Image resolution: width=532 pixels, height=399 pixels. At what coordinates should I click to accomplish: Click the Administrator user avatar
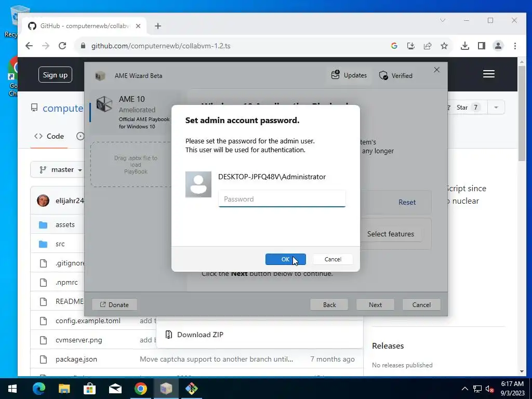click(x=198, y=184)
